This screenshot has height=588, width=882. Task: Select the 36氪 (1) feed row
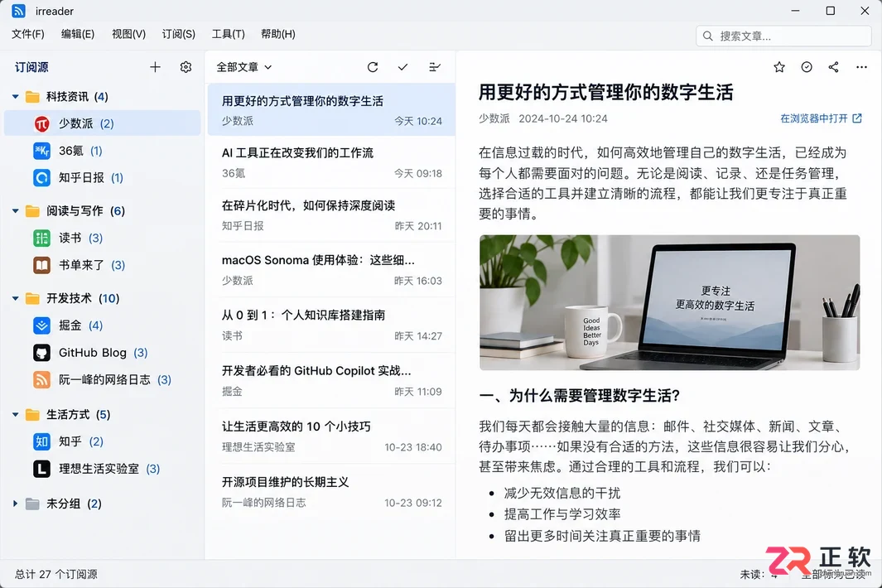click(103, 150)
